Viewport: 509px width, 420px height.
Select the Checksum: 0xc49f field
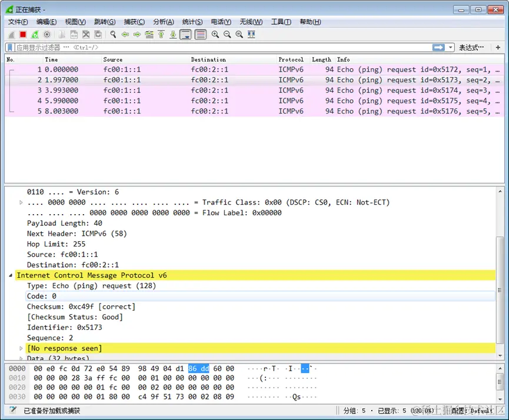(81, 306)
